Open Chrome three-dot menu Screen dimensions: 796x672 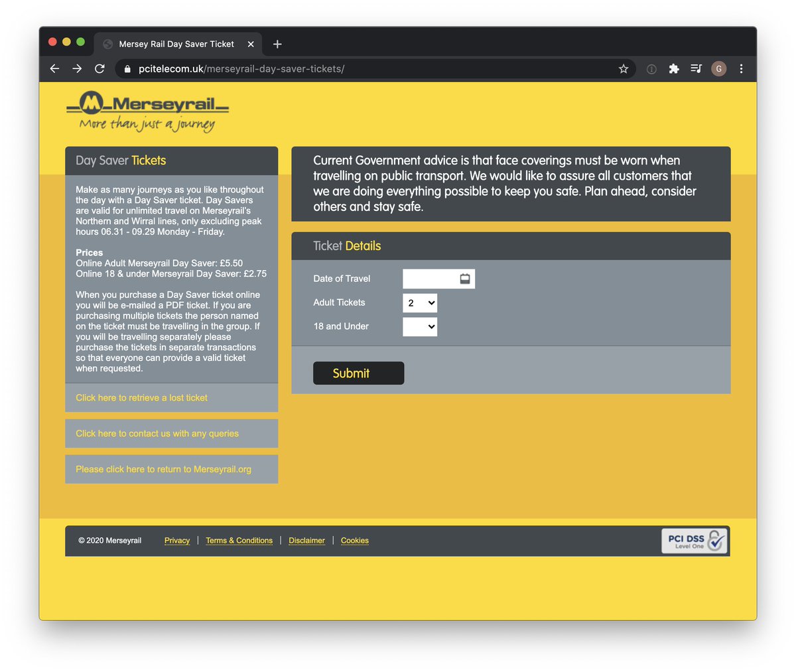pos(741,69)
